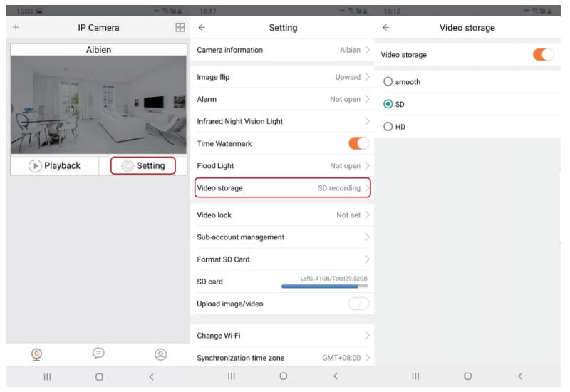Open Sub-account management

coord(283,237)
